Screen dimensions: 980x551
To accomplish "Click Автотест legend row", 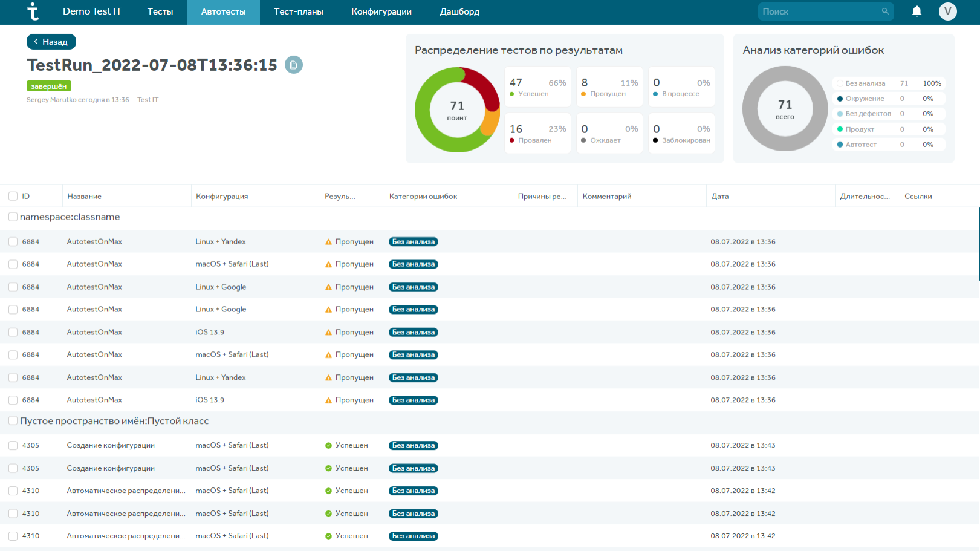I will click(889, 145).
